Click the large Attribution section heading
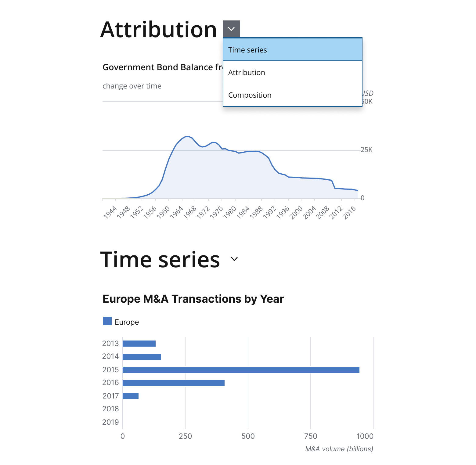Image resolution: width=476 pixels, height=465 pixels. 158,30
